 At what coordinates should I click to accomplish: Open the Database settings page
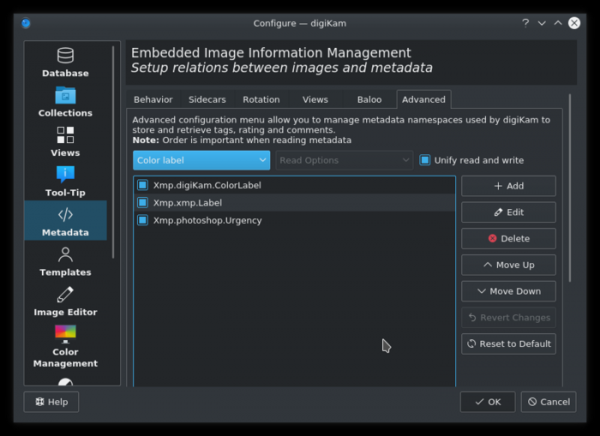pos(65,62)
